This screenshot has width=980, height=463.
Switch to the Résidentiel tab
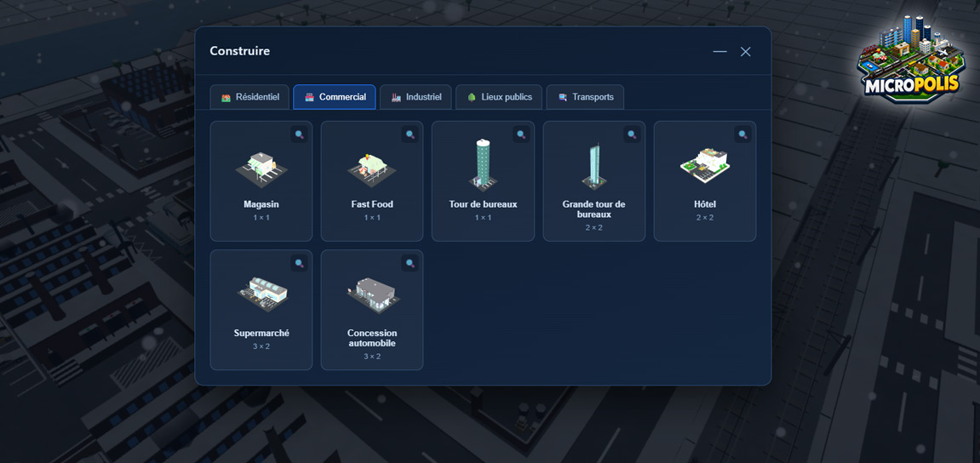pyautogui.click(x=249, y=97)
